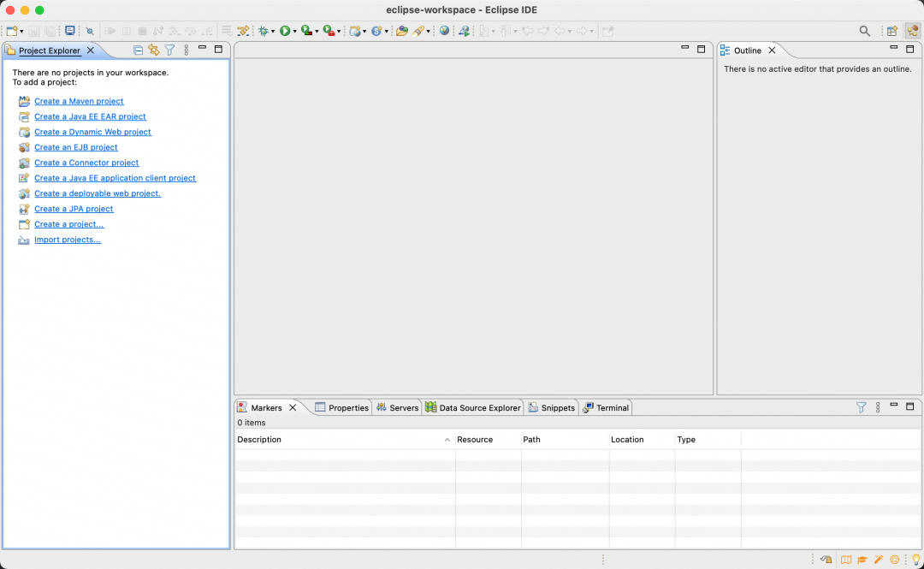
Task: Click the green Run button in toolbar
Action: click(x=285, y=31)
